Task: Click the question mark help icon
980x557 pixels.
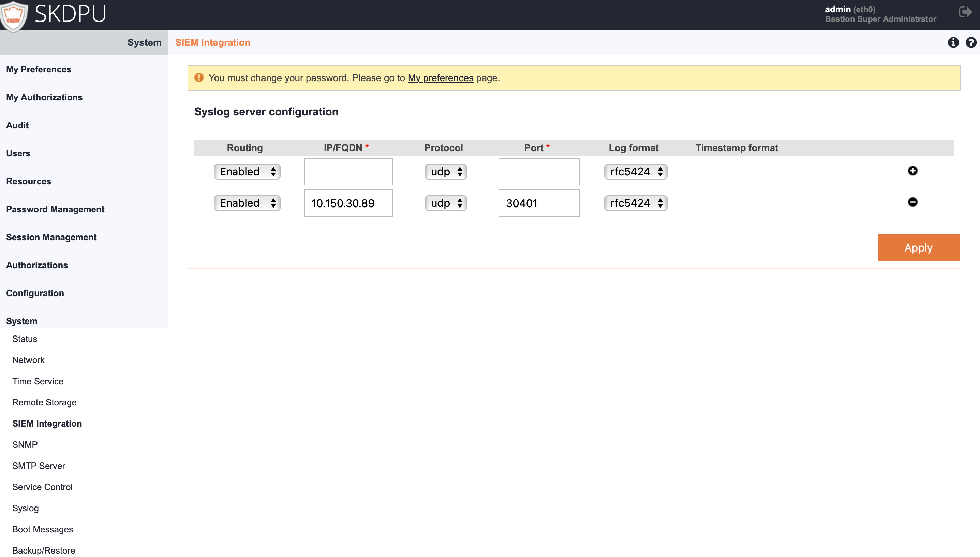Action: [971, 42]
